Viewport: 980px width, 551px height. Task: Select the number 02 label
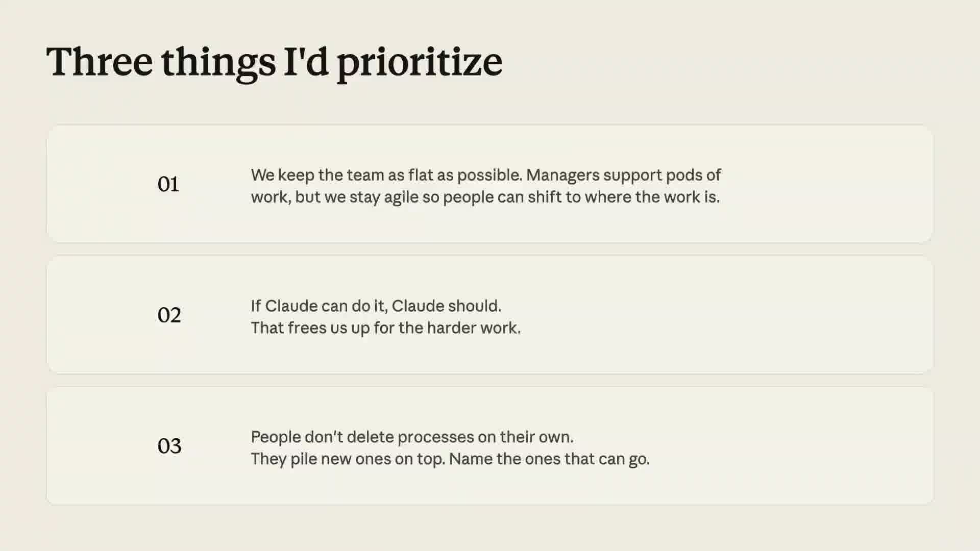(x=169, y=315)
